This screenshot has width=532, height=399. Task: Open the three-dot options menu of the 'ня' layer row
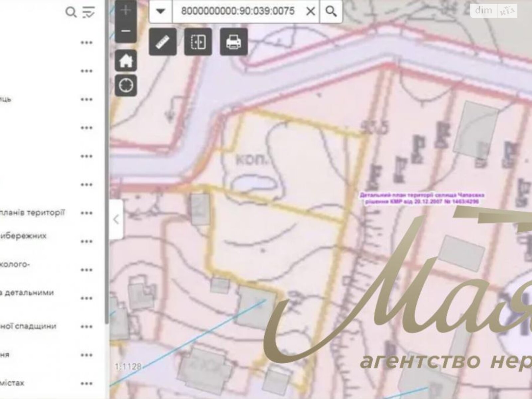[86, 355]
